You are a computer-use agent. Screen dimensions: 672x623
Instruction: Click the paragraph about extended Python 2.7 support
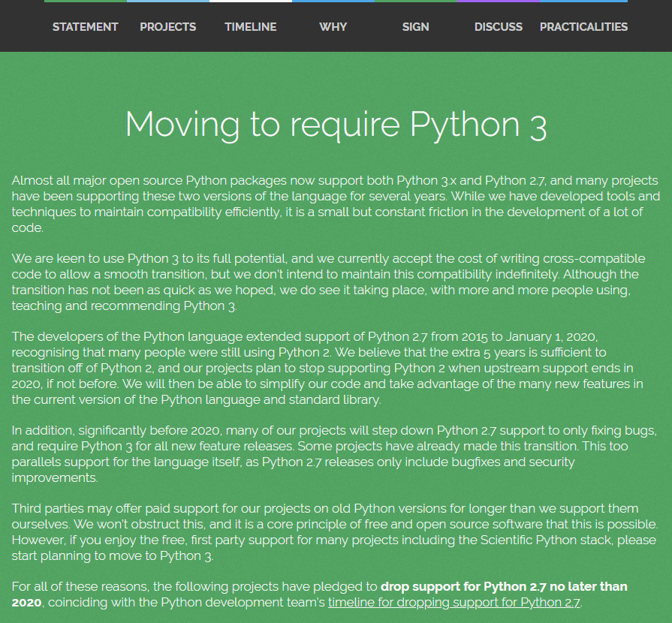pyautogui.click(x=336, y=368)
